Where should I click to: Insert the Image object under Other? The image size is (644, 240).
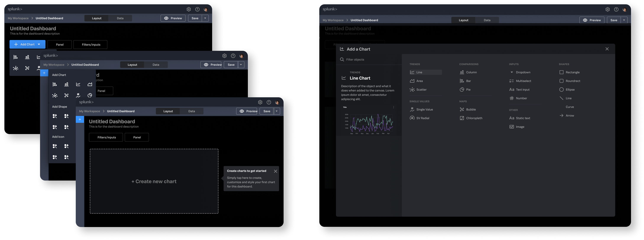pos(520,127)
